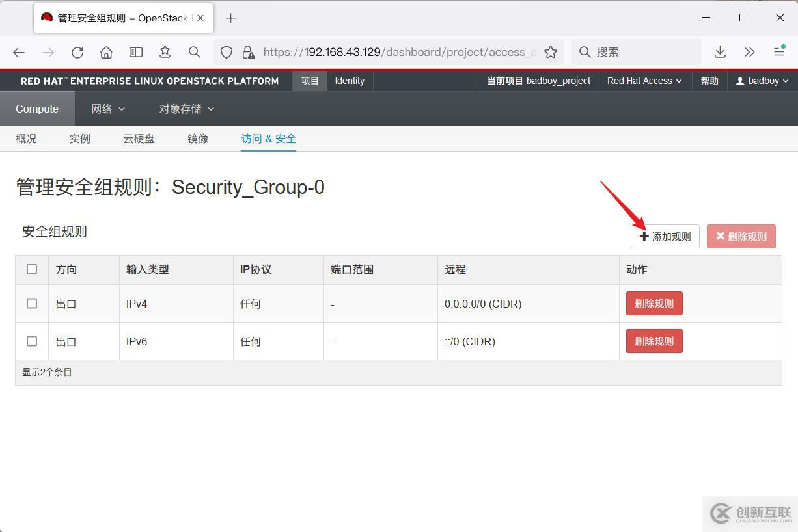Screen dimensions: 798x532
Task: Show site security lock info
Action: click(248, 52)
